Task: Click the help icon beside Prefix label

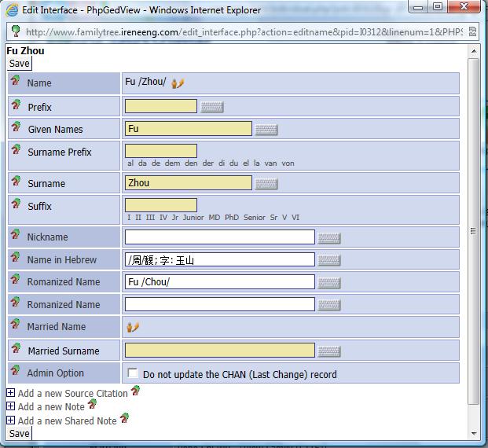Action: click(x=15, y=105)
